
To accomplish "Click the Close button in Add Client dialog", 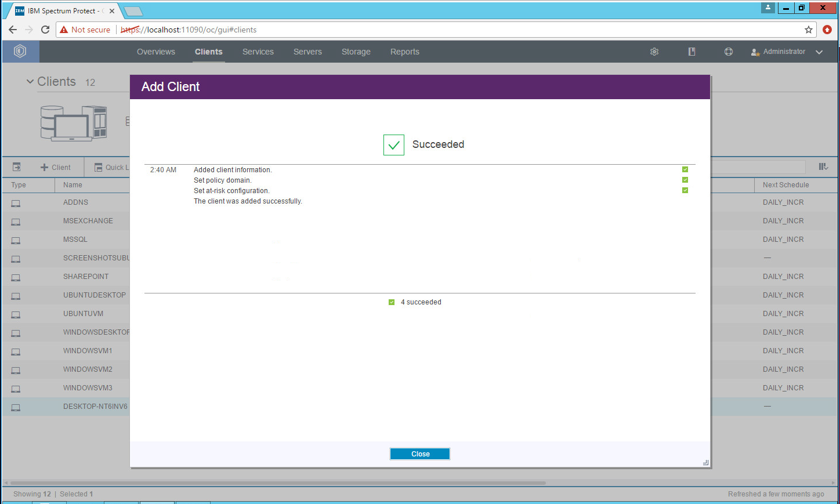I will tap(420, 454).
